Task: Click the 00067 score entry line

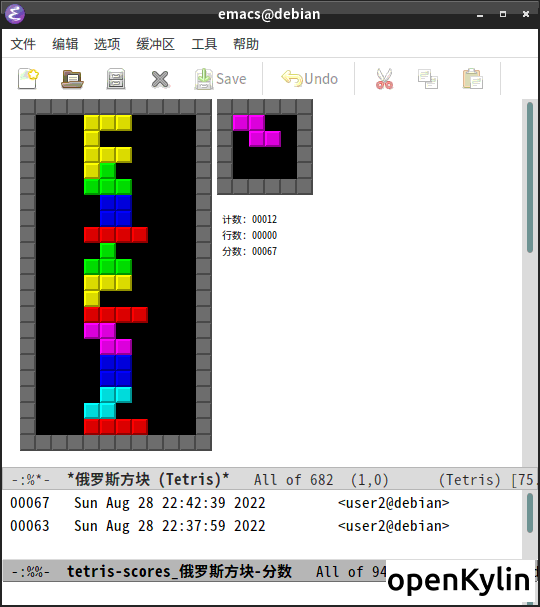Action: [x=230, y=503]
